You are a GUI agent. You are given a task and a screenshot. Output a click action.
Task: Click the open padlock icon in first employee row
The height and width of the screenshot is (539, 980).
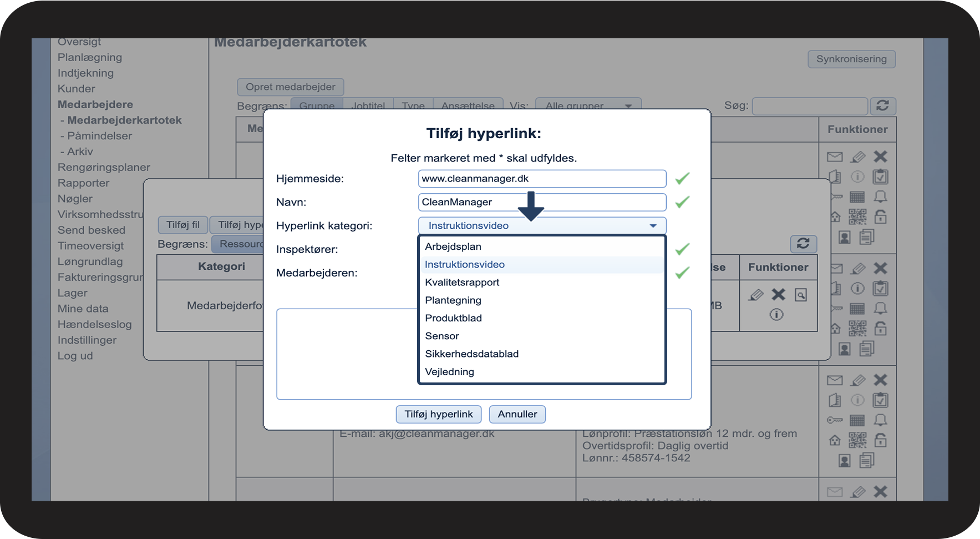880,217
